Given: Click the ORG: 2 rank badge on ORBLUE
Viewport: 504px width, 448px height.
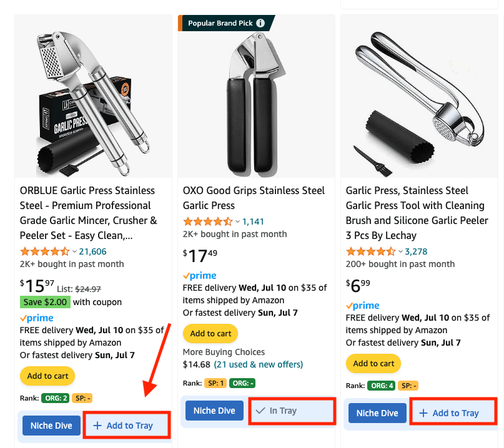Looking at the screenshot, I should click(x=56, y=398).
